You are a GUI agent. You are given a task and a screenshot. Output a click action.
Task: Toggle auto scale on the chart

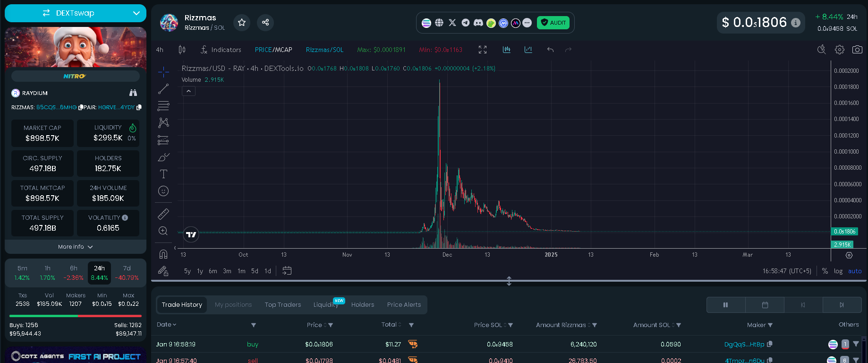(x=855, y=271)
